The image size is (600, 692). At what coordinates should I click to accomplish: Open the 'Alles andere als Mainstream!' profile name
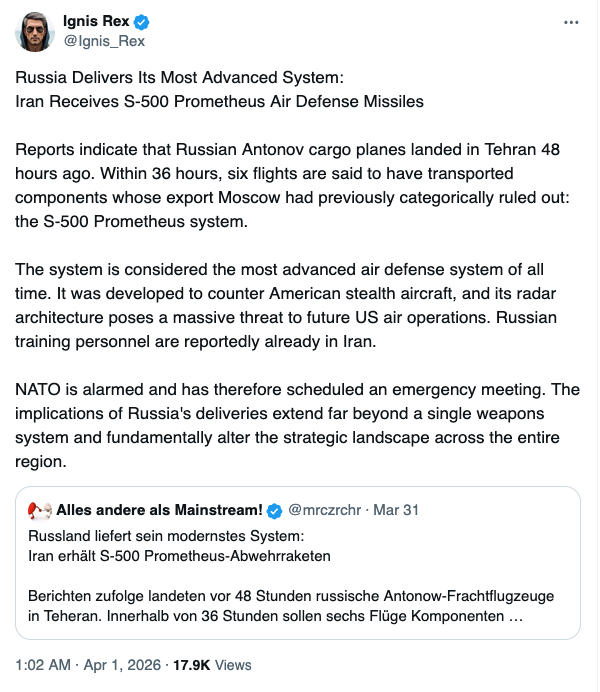click(160, 510)
